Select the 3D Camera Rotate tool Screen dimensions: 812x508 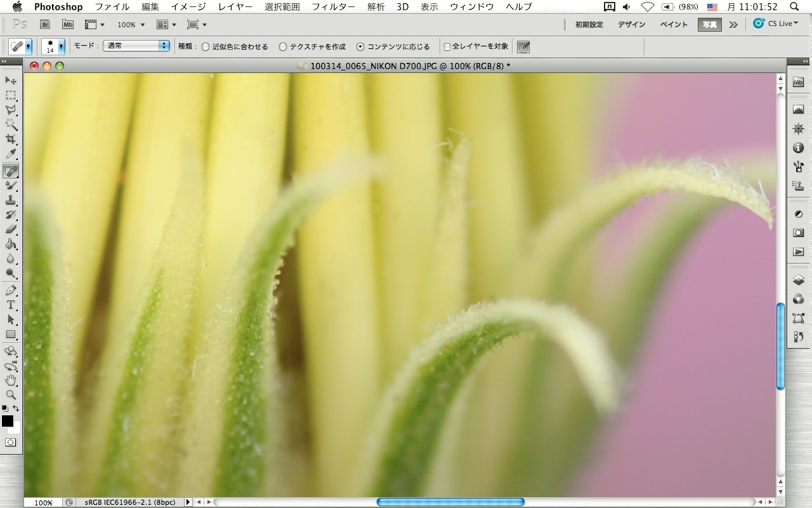coord(11,366)
